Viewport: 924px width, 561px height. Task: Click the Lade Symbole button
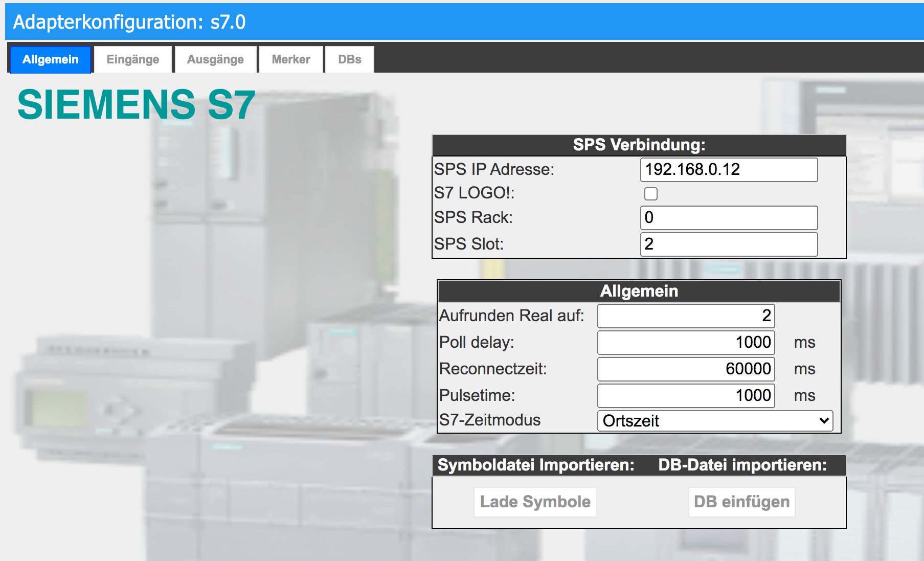[x=535, y=502]
